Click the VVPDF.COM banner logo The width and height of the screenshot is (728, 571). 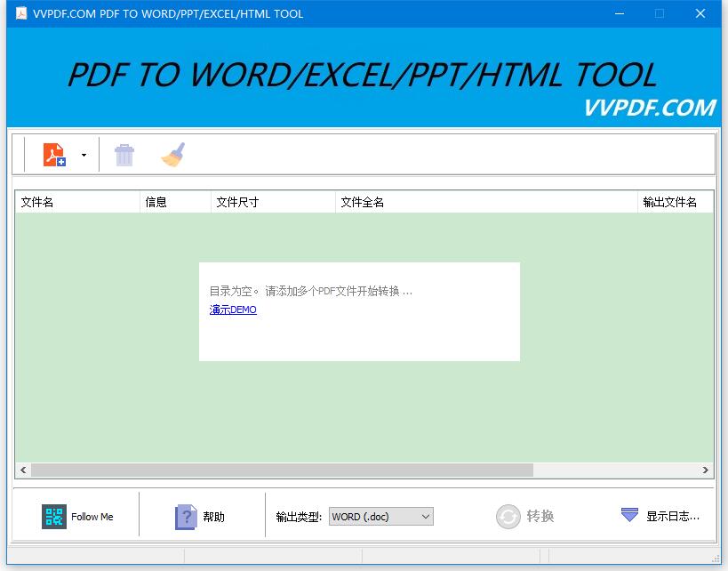coord(650,108)
